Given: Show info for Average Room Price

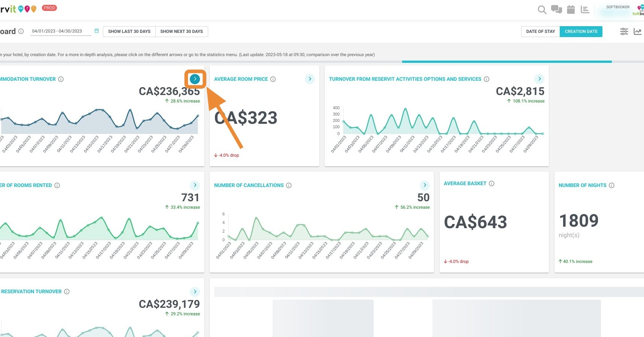Looking at the screenshot, I should pos(273,79).
